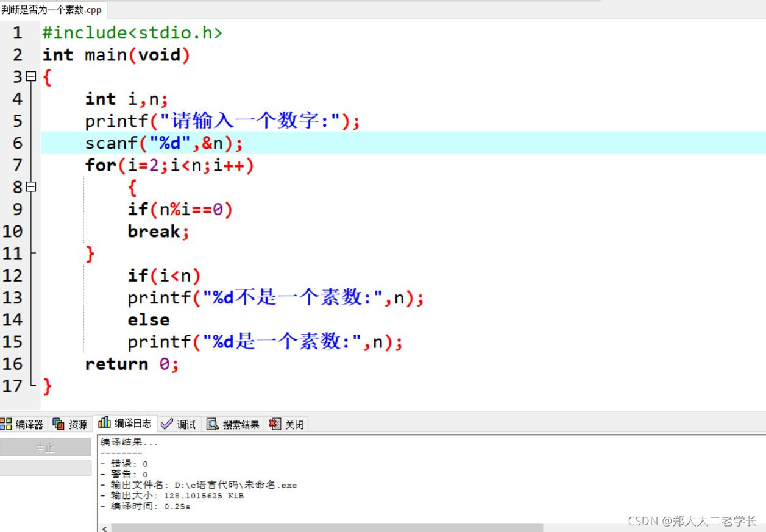This screenshot has width=766, height=532.
Task: Click the #include<stdio.h> line
Action: (132, 32)
